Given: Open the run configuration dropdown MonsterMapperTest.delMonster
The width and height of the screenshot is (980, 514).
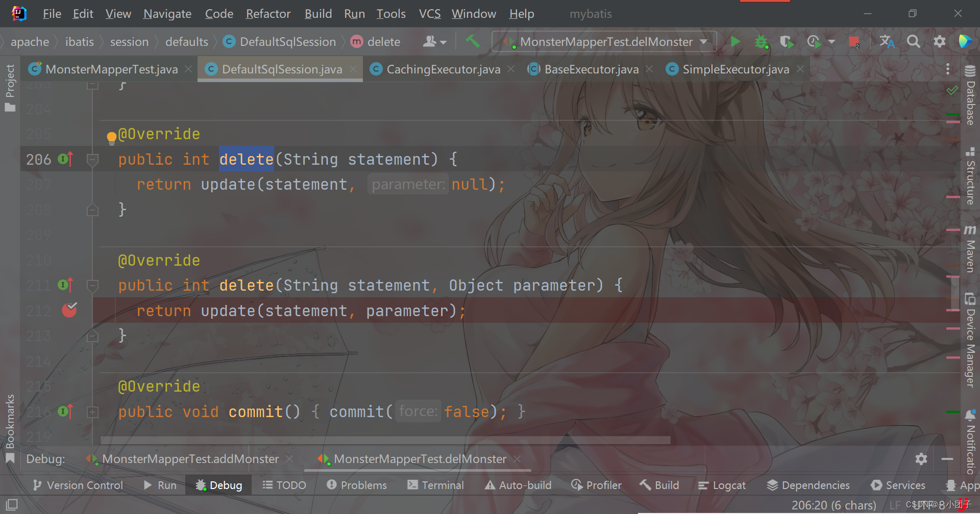Looking at the screenshot, I should 605,41.
